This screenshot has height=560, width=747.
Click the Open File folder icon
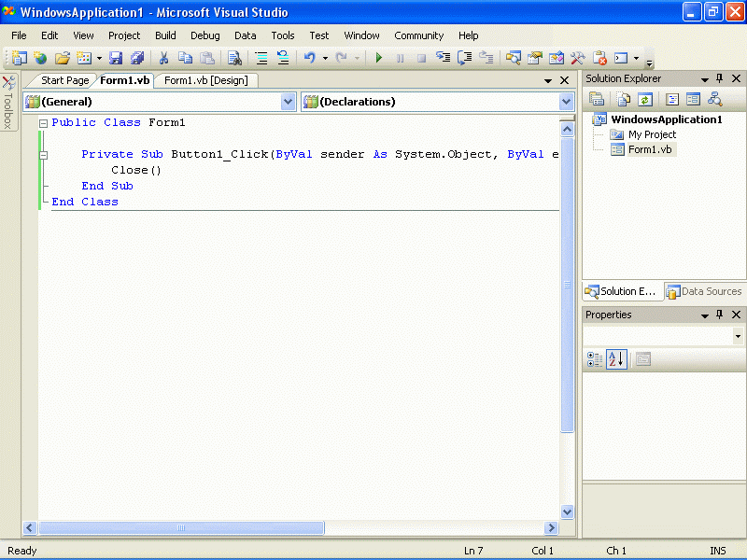(x=62, y=58)
